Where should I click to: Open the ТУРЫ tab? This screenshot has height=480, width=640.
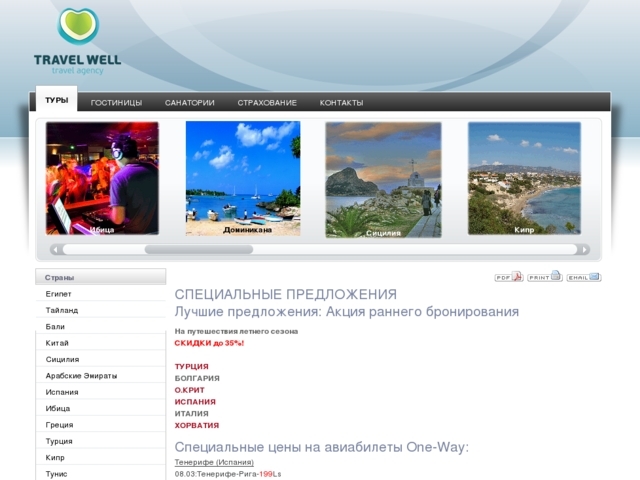(x=56, y=101)
